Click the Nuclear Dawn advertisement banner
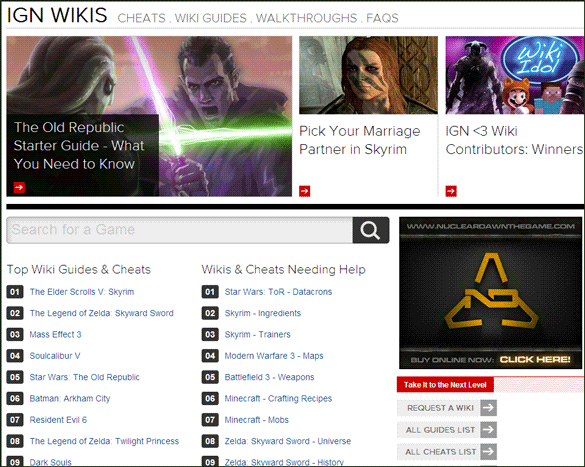Screen dimensions: 585x467 pos(490,293)
